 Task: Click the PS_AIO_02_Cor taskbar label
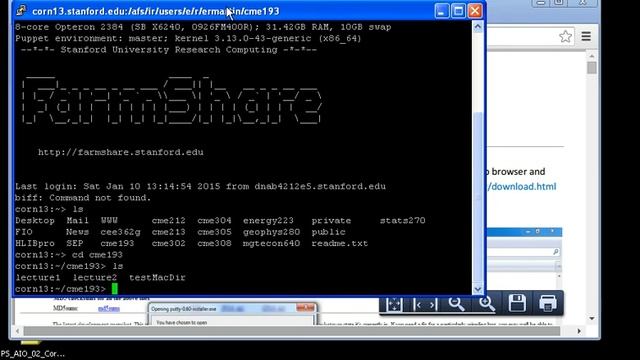click(x=33, y=354)
